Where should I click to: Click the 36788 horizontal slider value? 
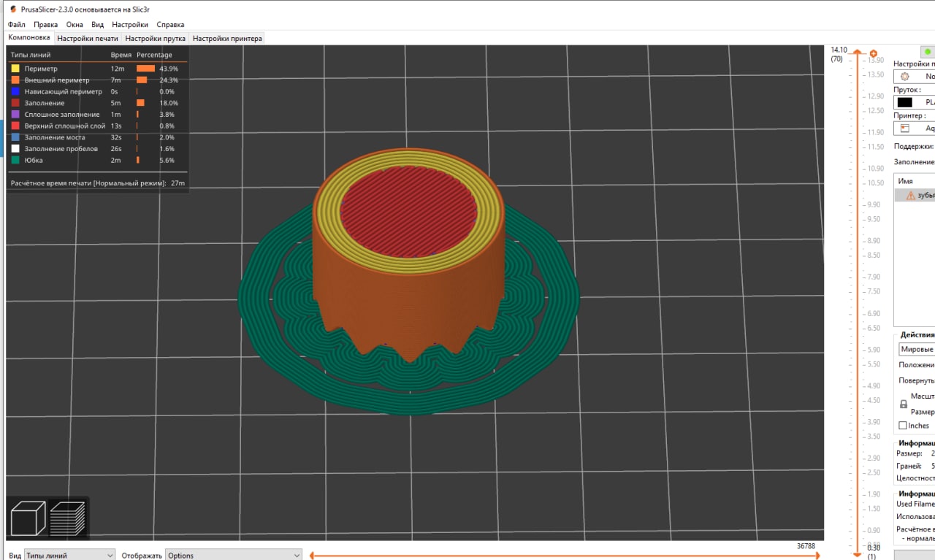[x=806, y=546]
